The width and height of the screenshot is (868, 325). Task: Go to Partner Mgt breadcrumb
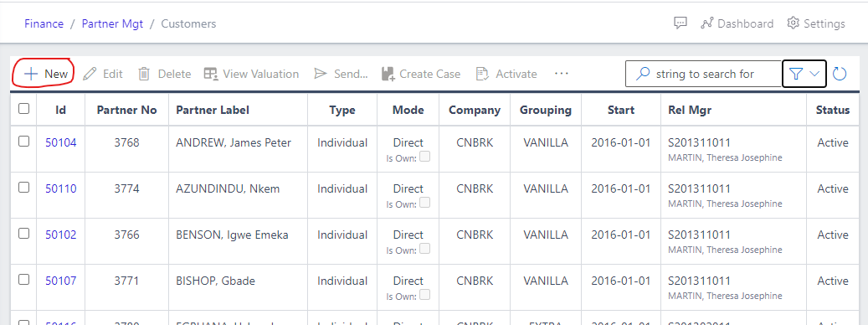pos(112,23)
